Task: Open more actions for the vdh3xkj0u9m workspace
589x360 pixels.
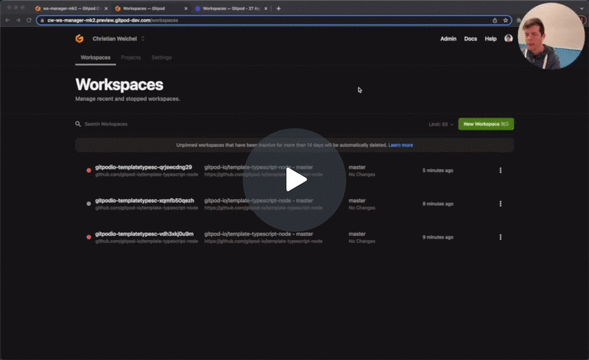Action: coord(500,237)
